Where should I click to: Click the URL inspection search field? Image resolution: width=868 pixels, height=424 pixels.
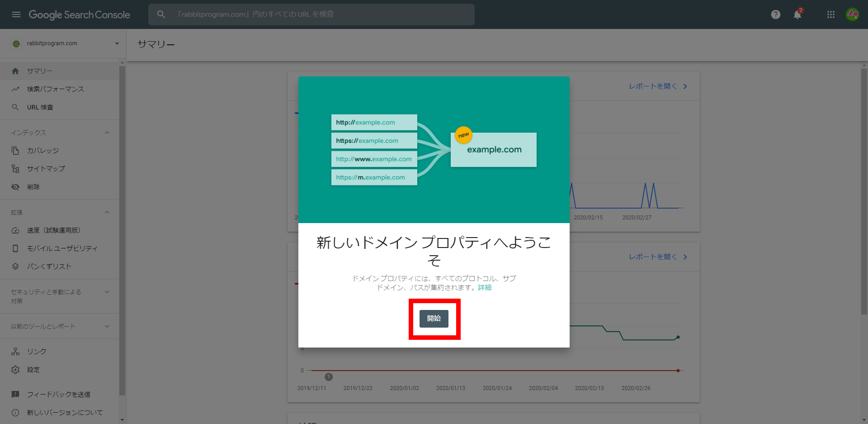[311, 14]
